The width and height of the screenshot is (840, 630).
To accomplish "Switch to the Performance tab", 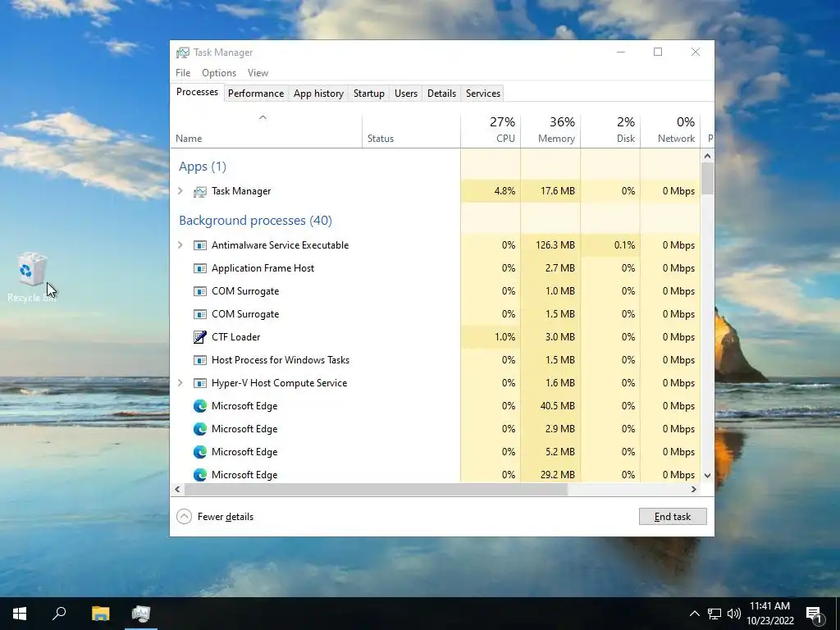I will [x=256, y=94].
